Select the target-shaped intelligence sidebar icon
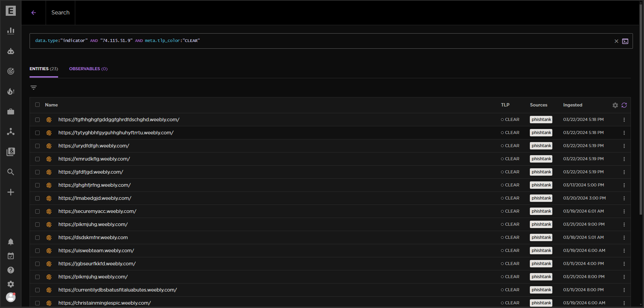The width and height of the screenshot is (644, 308). (11, 71)
